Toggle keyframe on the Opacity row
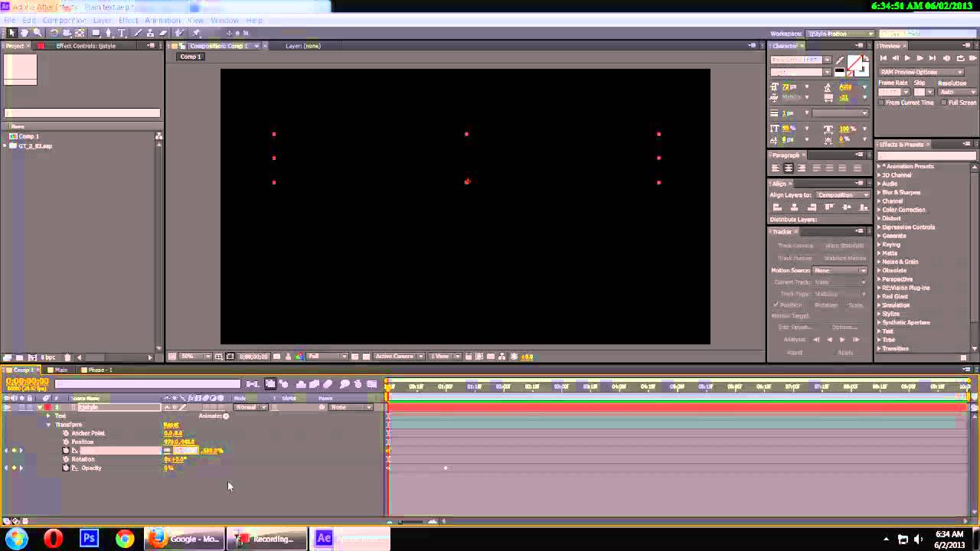The image size is (980, 551). coord(14,468)
